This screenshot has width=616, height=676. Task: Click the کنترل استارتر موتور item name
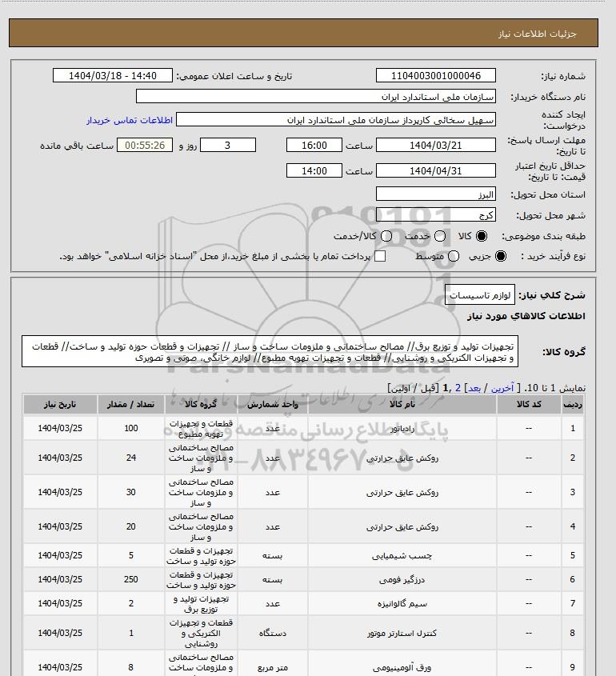[402, 634]
